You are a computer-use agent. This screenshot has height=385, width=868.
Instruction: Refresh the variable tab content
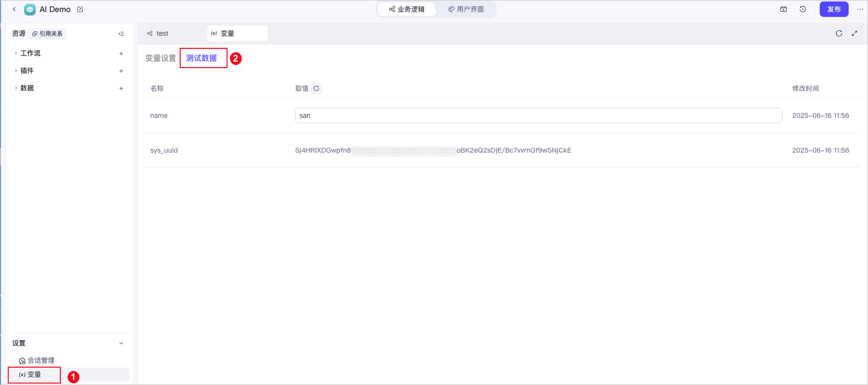click(839, 33)
